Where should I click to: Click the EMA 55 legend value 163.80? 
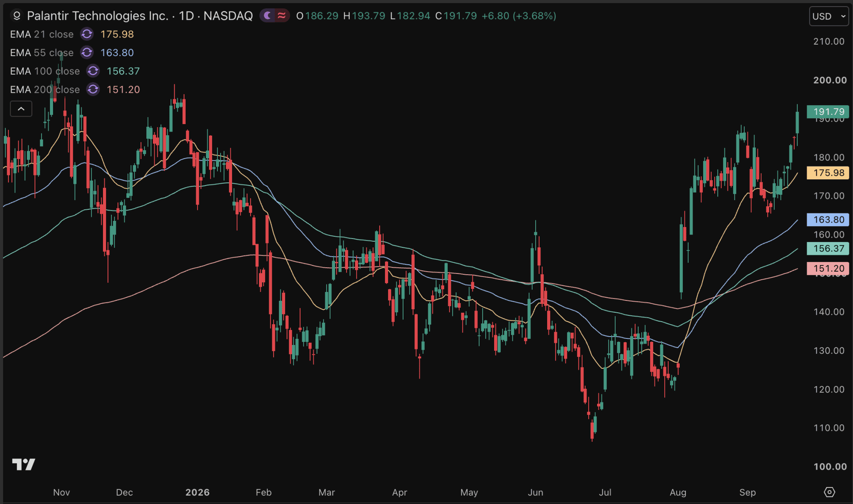pyautogui.click(x=117, y=53)
